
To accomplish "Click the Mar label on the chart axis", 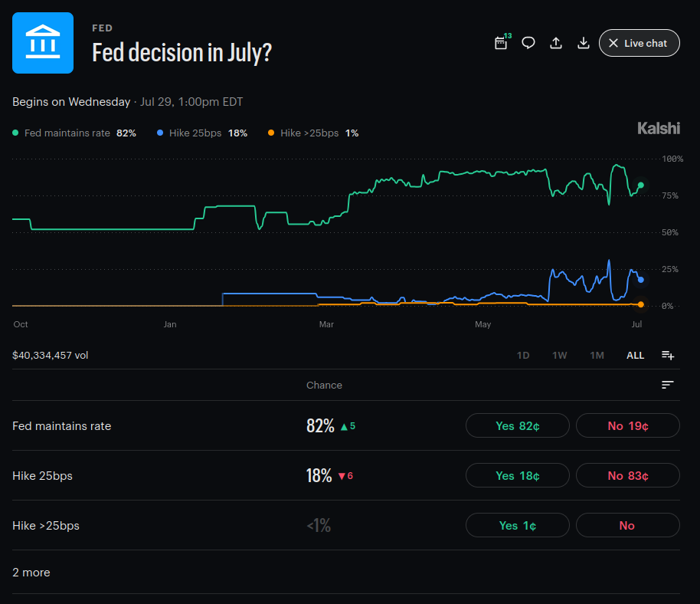I will pyautogui.click(x=326, y=324).
